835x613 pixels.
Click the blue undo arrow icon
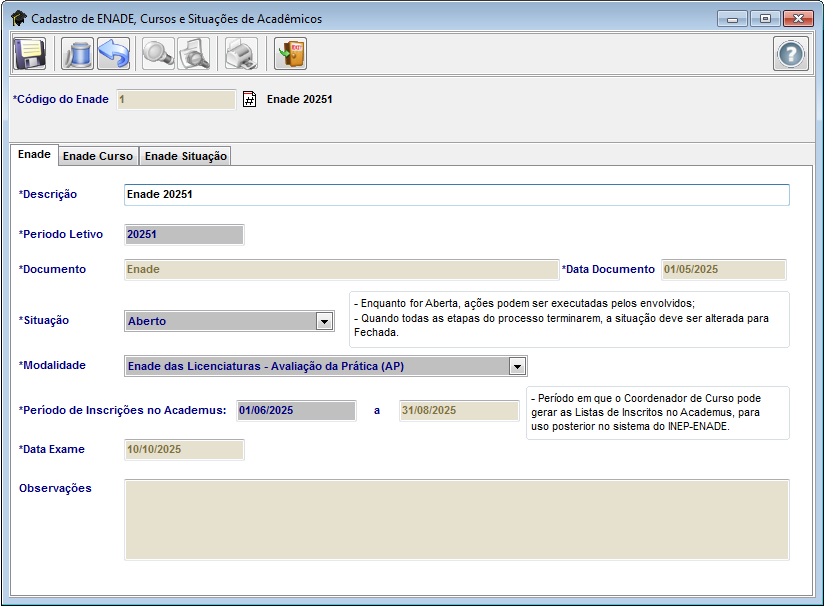coord(113,53)
